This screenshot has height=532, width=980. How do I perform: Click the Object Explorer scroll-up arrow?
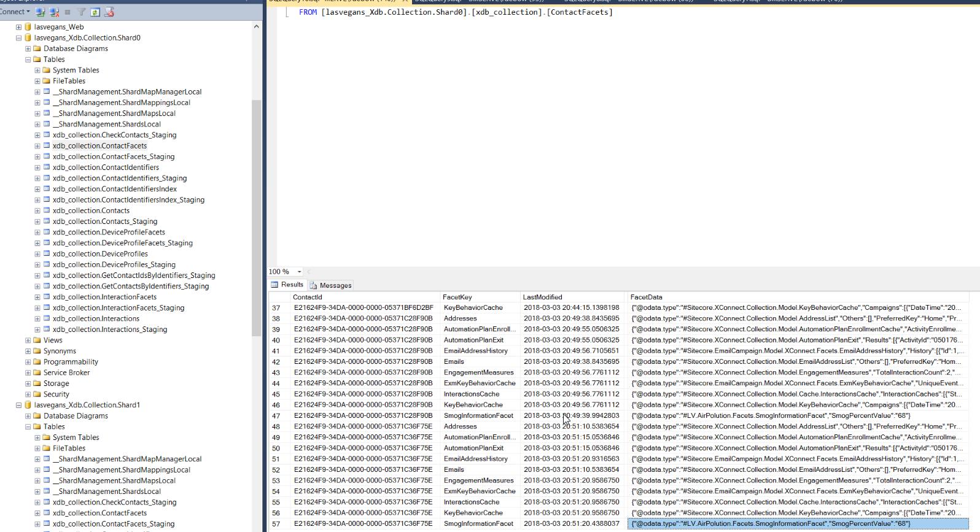[257, 26]
